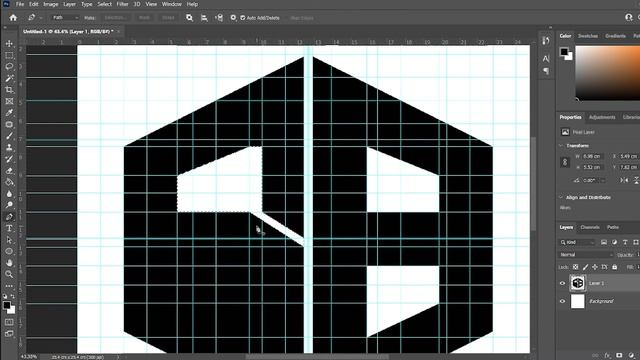Change screen mode in toolbox
Image resolution: width=640 pixels, height=360 pixels.
[x=9, y=333]
